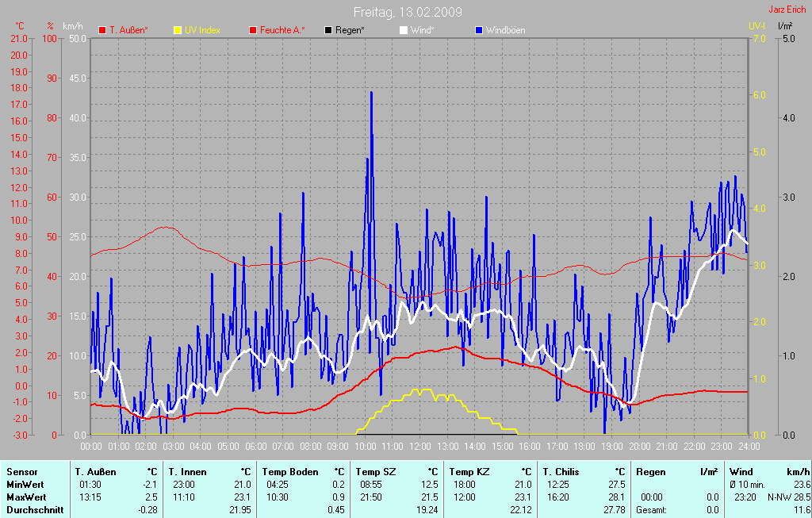
Task: Click the 12:00 tick label on time axis
Action: pos(419,447)
